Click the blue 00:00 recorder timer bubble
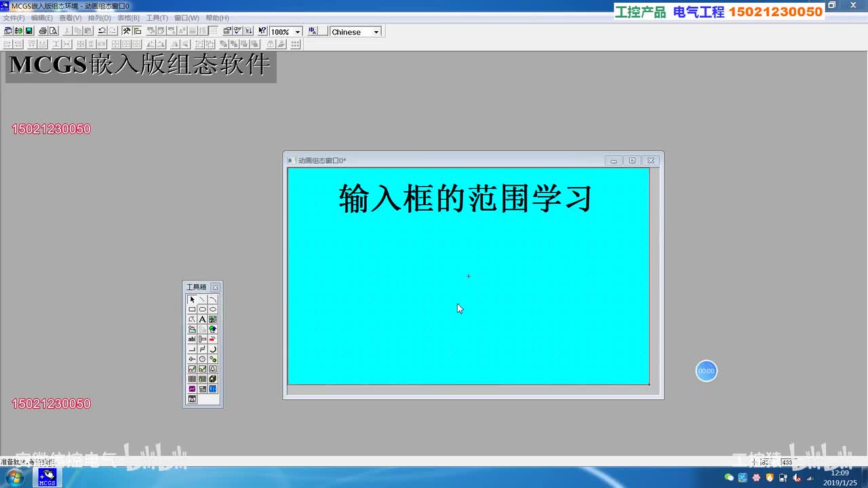Image resolution: width=868 pixels, height=488 pixels. point(707,371)
